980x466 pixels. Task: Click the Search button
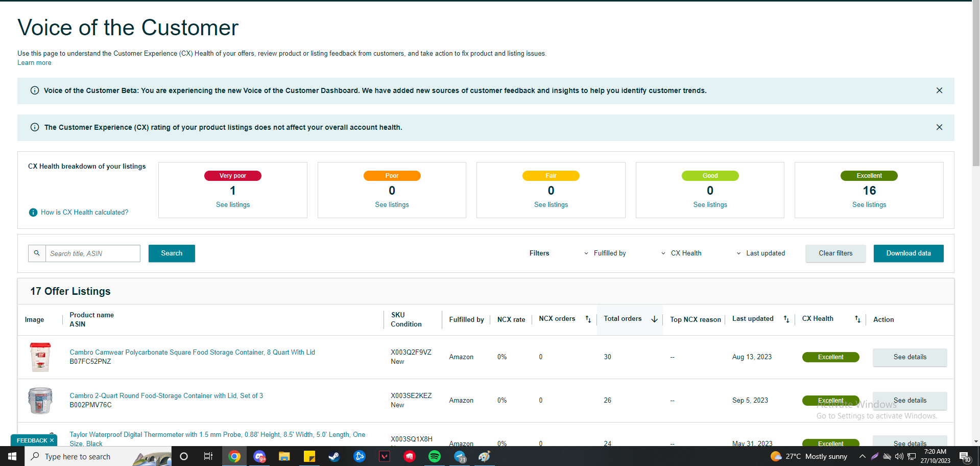[x=172, y=253]
